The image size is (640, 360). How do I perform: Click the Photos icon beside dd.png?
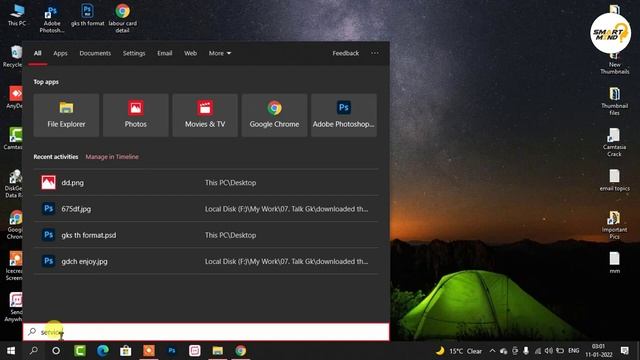(x=48, y=182)
